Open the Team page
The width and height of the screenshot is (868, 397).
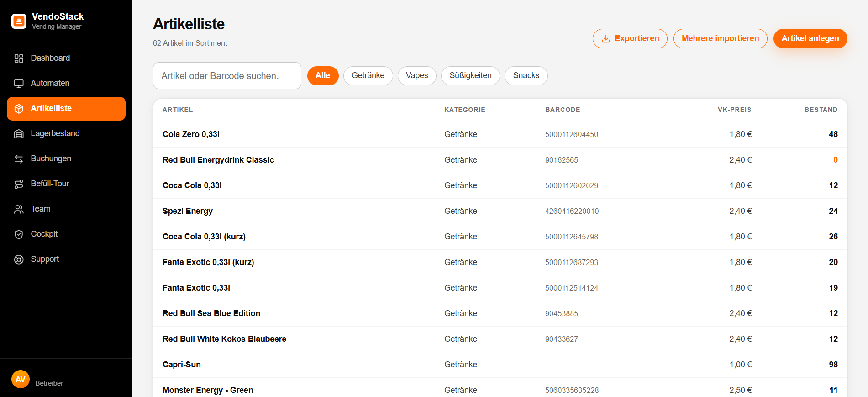click(x=66, y=209)
